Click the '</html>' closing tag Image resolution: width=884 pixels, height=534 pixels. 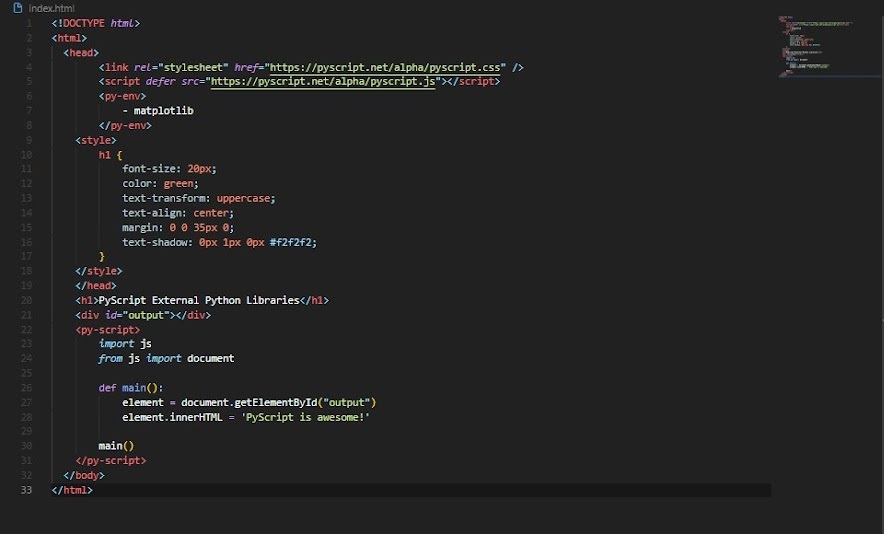pos(72,490)
